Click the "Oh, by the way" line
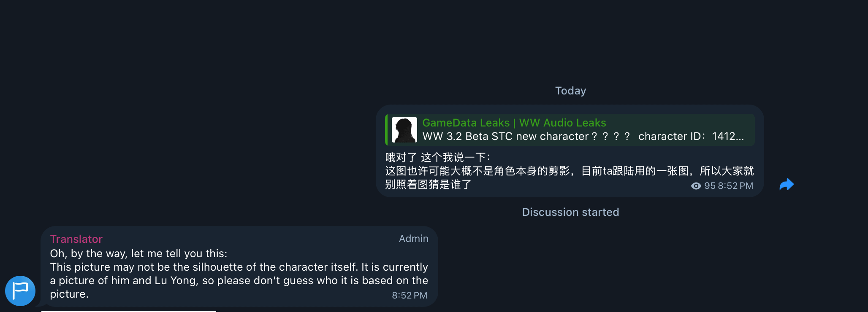This screenshot has height=312, width=868. click(138, 253)
